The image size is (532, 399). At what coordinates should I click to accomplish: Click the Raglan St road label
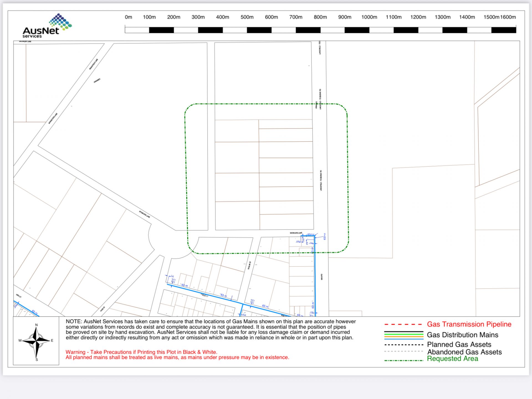249,265
